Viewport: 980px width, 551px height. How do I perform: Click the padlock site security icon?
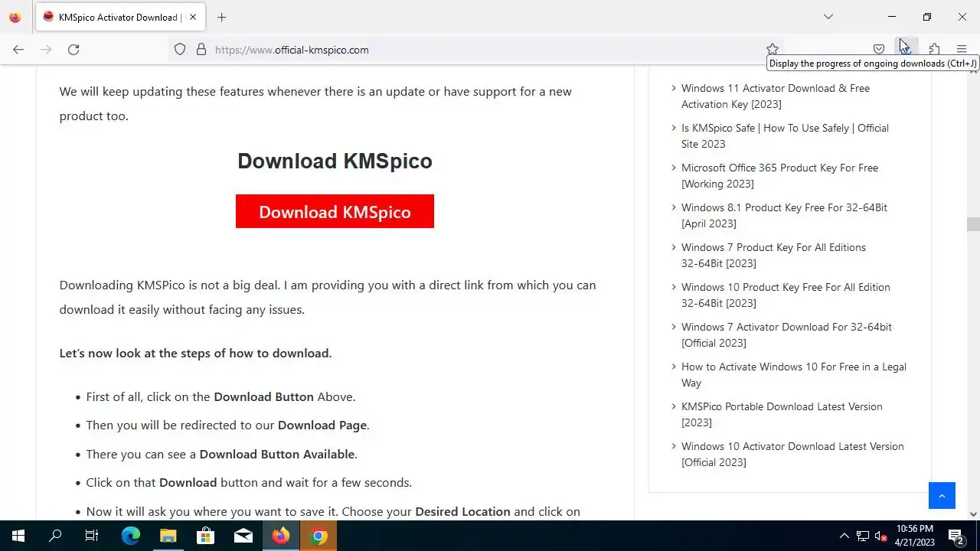[201, 50]
